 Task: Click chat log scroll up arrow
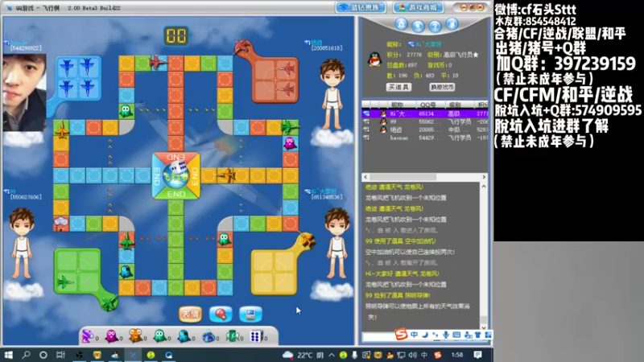[484, 187]
